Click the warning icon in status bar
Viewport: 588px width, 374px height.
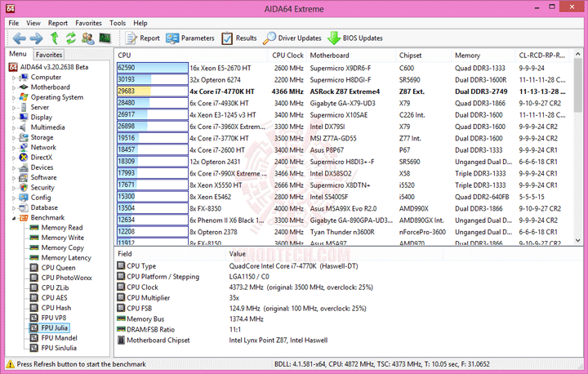click(x=11, y=364)
